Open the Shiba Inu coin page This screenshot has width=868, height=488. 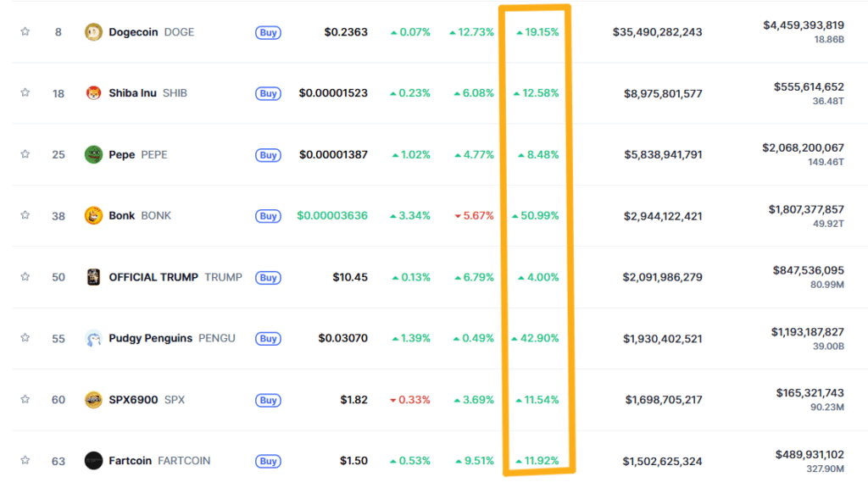132,93
